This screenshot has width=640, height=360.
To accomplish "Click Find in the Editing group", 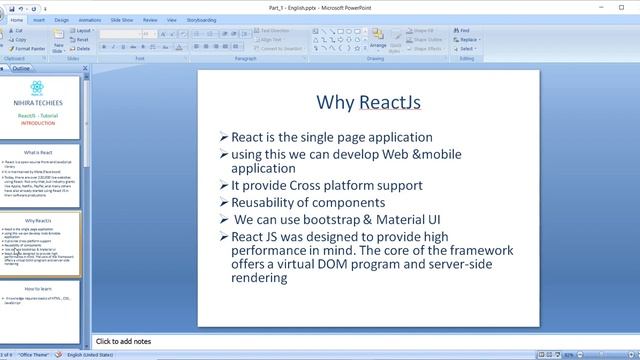I will 462,31.
